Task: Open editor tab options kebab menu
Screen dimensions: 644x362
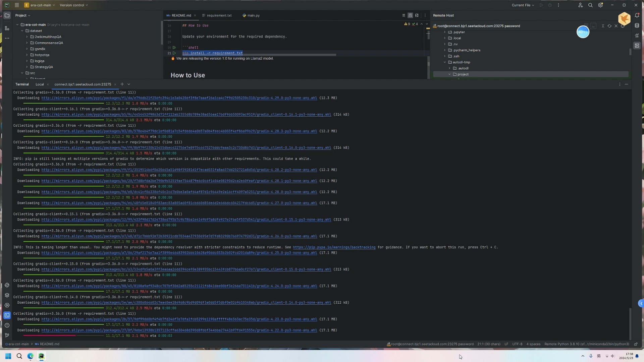Action: click(x=425, y=15)
